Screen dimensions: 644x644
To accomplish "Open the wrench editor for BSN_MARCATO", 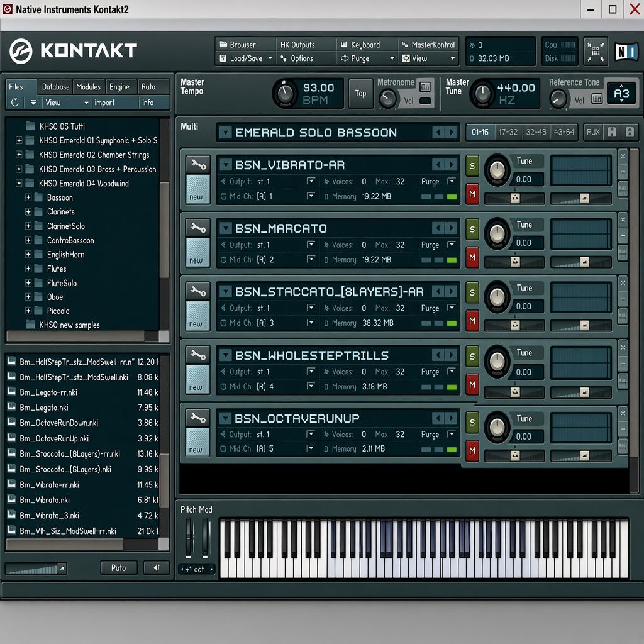I will click(198, 228).
